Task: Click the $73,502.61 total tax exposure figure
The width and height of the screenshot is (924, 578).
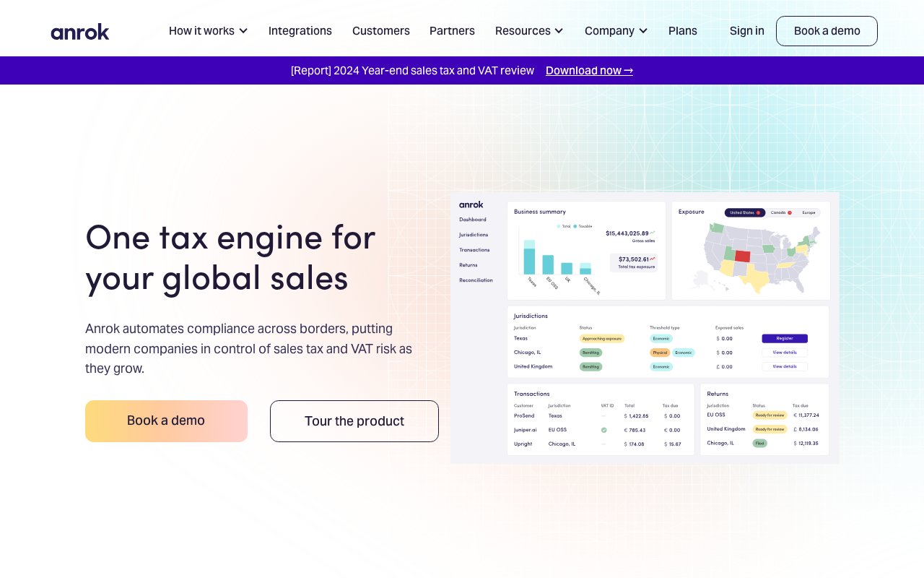Action: [x=633, y=259]
